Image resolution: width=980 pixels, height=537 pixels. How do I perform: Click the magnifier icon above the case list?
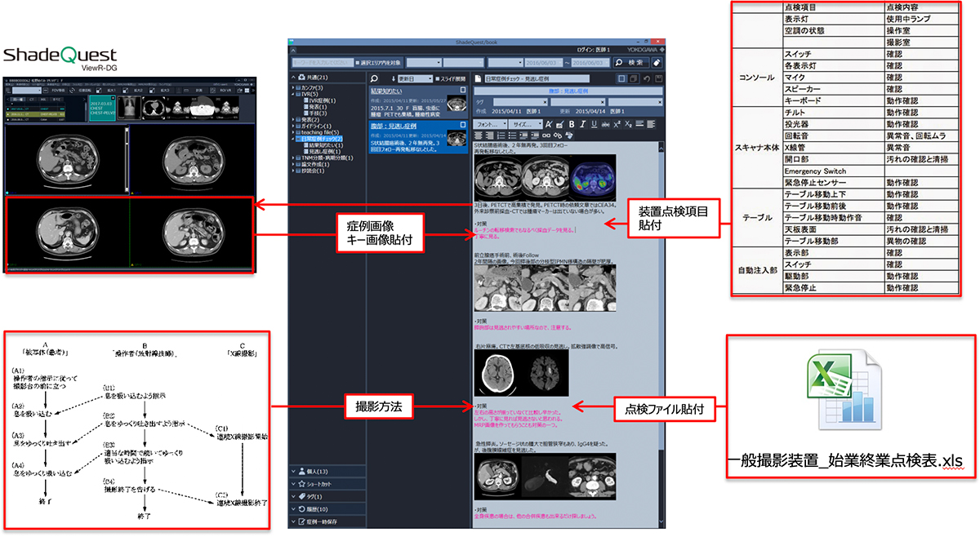tap(374, 78)
